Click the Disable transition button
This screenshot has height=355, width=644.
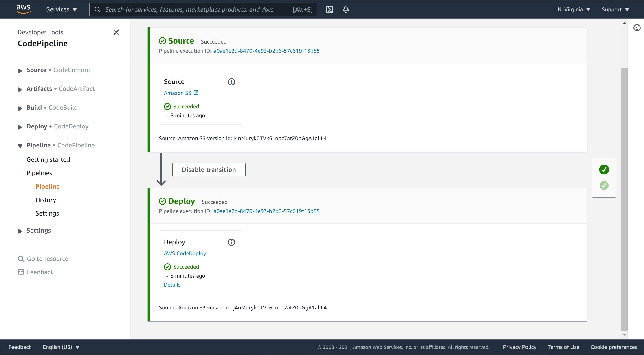click(x=209, y=170)
